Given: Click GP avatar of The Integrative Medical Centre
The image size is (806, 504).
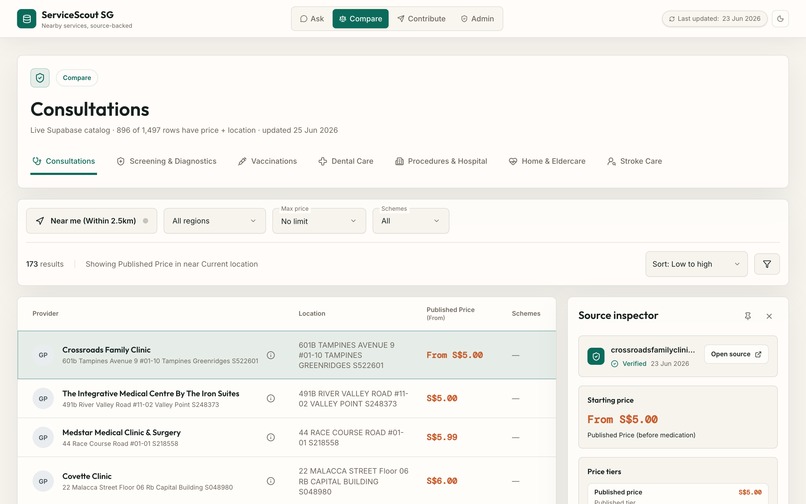Looking at the screenshot, I should [x=43, y=398].
